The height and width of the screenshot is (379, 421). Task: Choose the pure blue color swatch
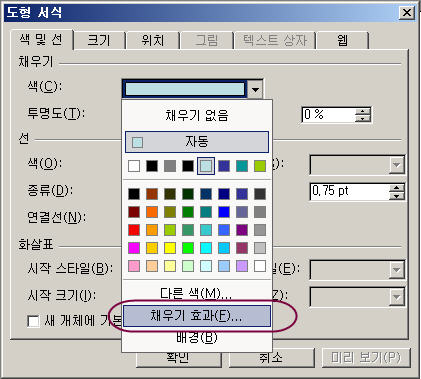coord(224,212)
